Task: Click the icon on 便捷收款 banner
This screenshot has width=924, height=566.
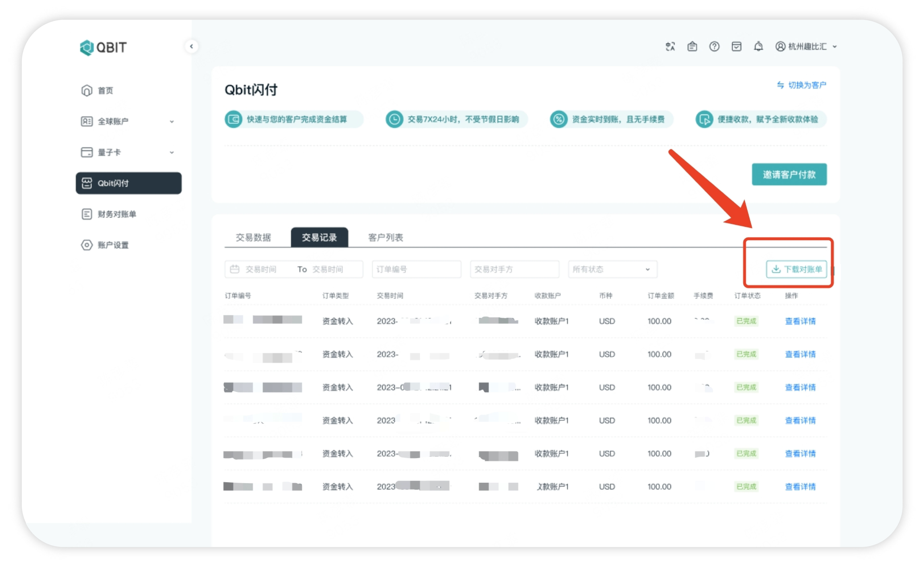Action: [x=705, y=119]
